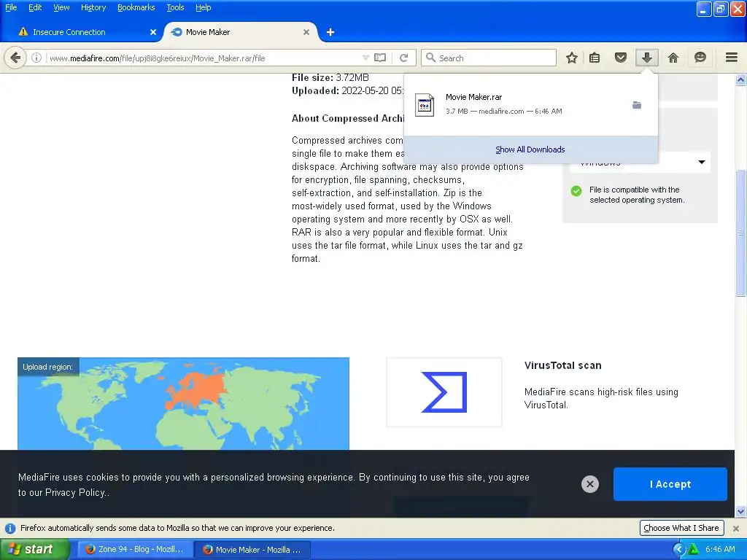Open the File menu
The height and width of the screenshot is (560, 747).
point(11,7)
